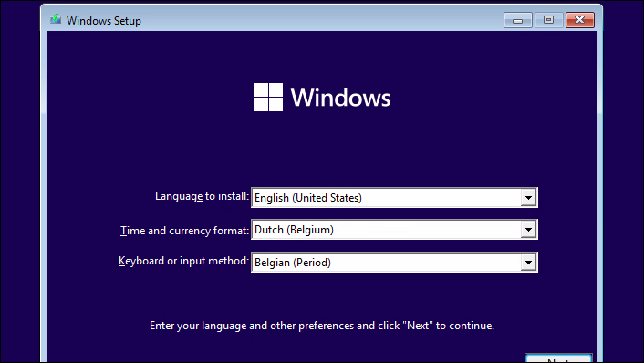Viewport: 644px width, 363px height.
Task: Click the 'Language to install:' label
Action: 203,196
